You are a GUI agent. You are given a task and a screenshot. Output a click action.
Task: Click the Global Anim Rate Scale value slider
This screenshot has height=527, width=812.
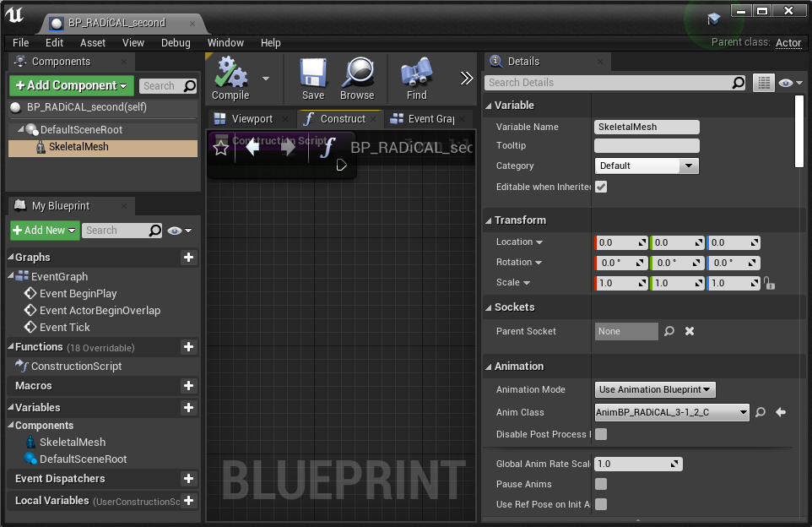point(638,463)
